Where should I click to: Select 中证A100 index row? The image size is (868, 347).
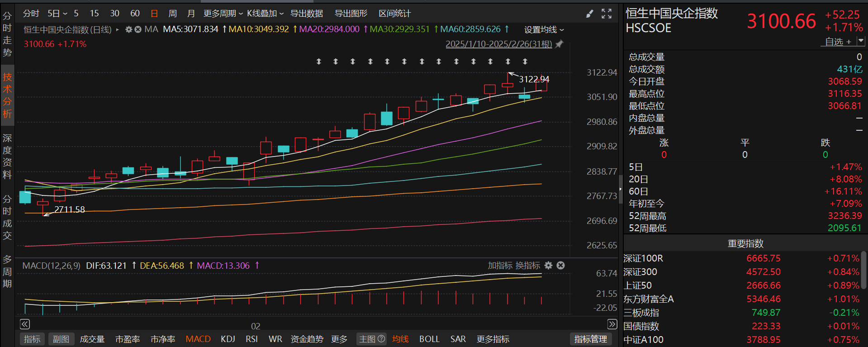pyautogui.click(x=742, y=340)
